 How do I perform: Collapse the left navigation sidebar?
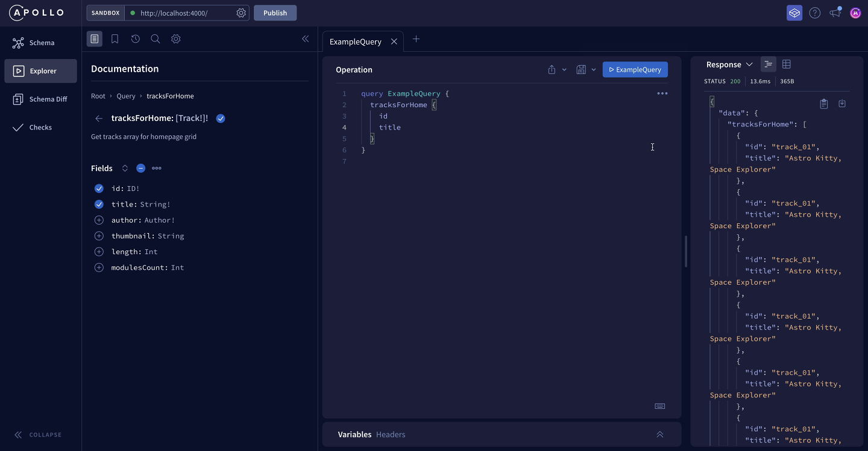(38, 435)
